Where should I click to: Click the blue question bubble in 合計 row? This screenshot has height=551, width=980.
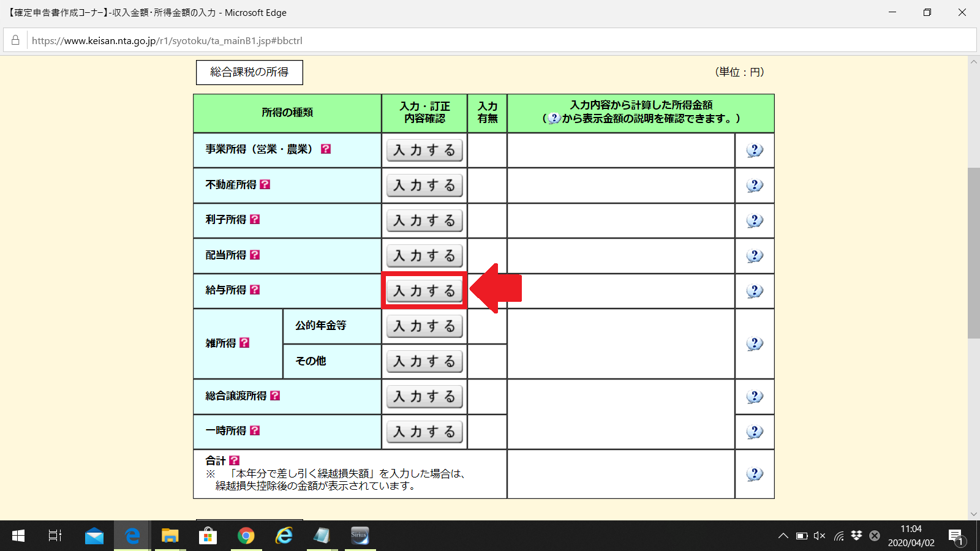tap(755, 474)
